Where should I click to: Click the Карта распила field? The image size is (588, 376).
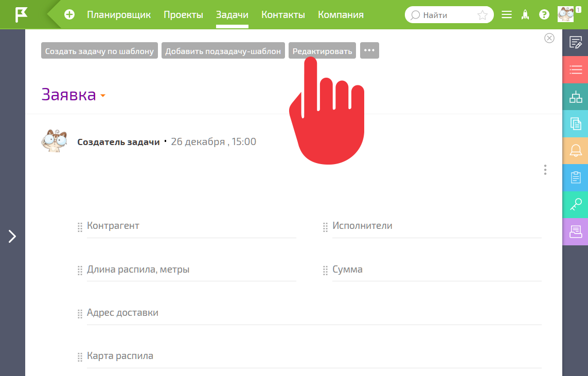pyautogui.click(x=314, y=357)
